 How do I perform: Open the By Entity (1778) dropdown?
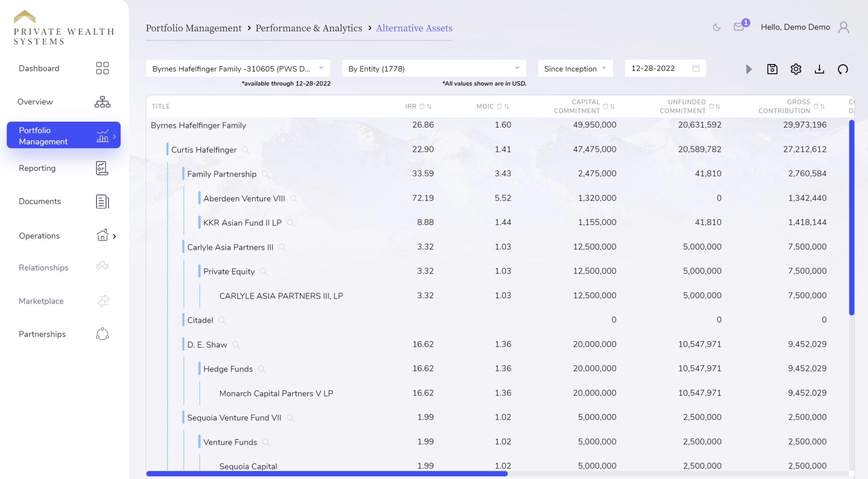[432, 68]
